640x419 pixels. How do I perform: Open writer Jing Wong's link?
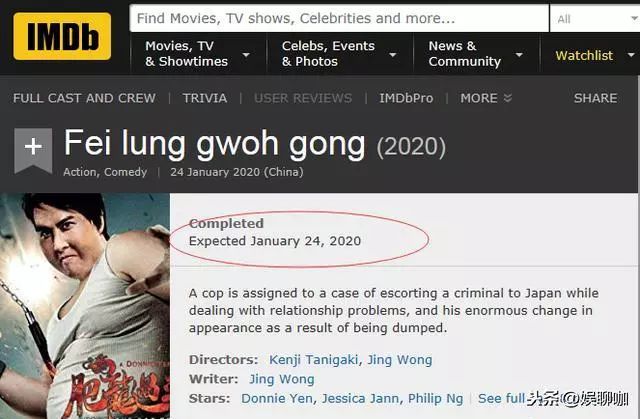(x=282, y=379)
